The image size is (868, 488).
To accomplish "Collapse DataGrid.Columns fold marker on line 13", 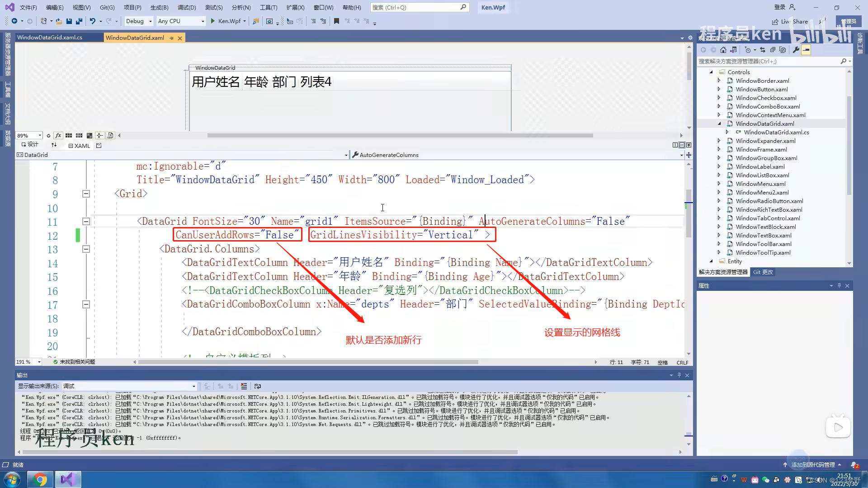I will (x=86, y=249).
